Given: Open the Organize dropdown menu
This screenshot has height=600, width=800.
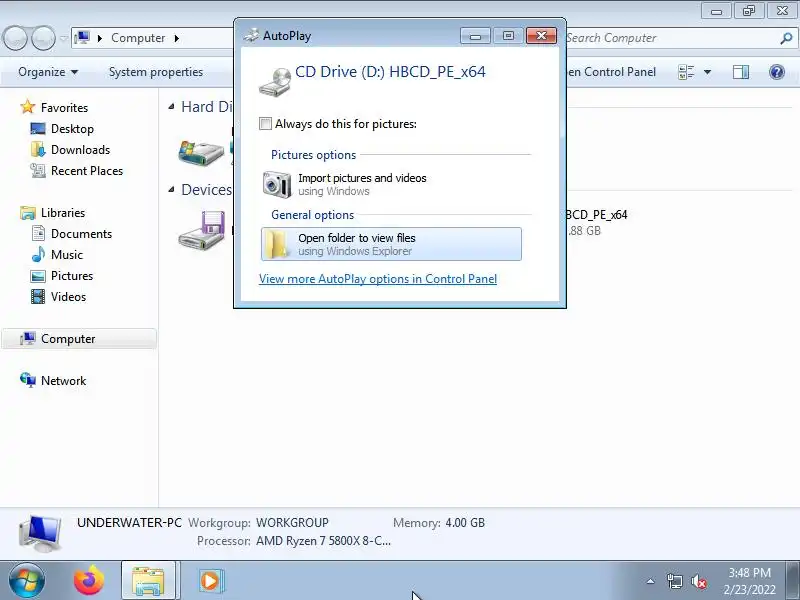Looking at the screenshot, I should (x=48, y=72).
